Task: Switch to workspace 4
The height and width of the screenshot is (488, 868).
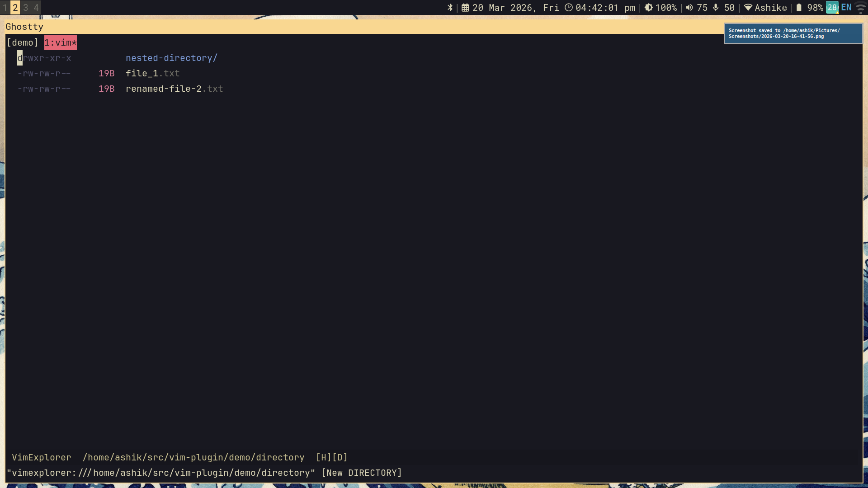Action: point(36,8)
